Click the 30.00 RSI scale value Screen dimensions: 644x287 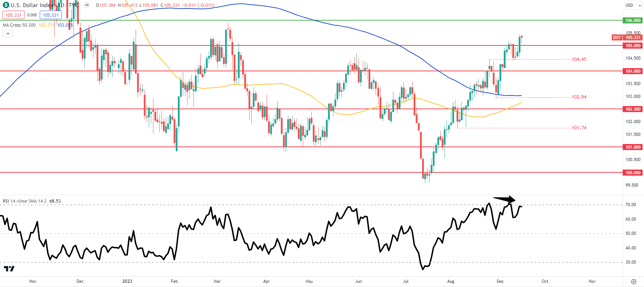[x=631, y=262]
